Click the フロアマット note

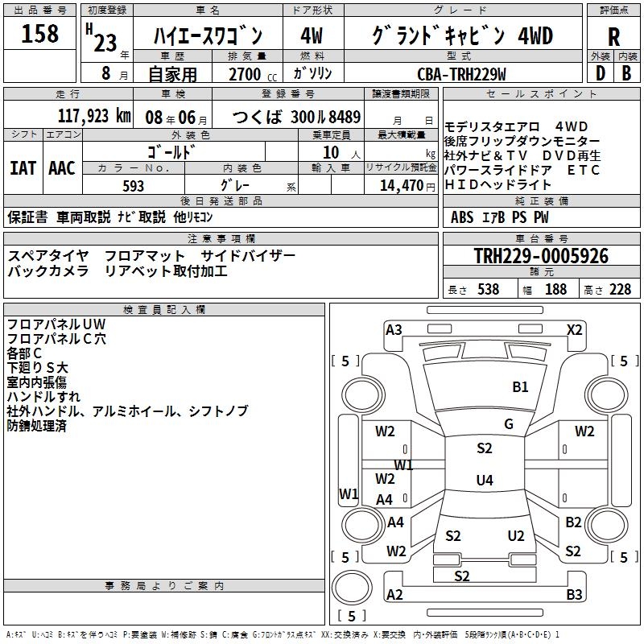click(145, 256)
